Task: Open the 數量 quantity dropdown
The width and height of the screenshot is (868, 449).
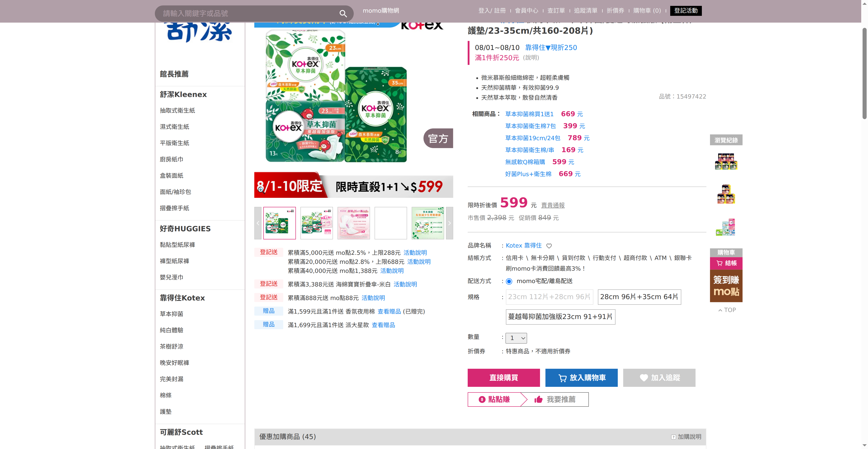Action: click(516, 338)
